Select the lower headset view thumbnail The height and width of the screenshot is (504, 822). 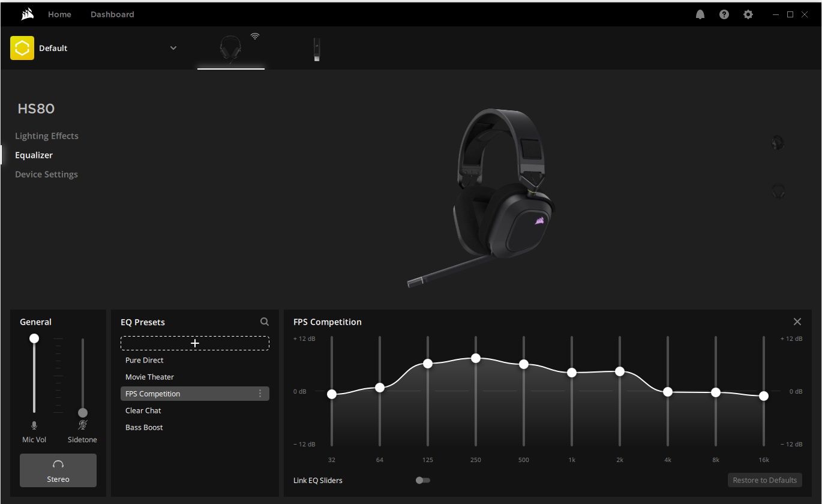778,191
